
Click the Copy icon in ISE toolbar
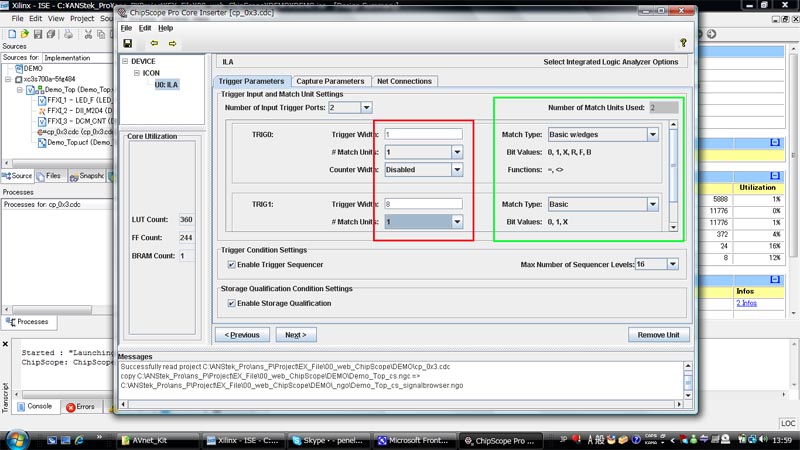(x=101, y=34)
